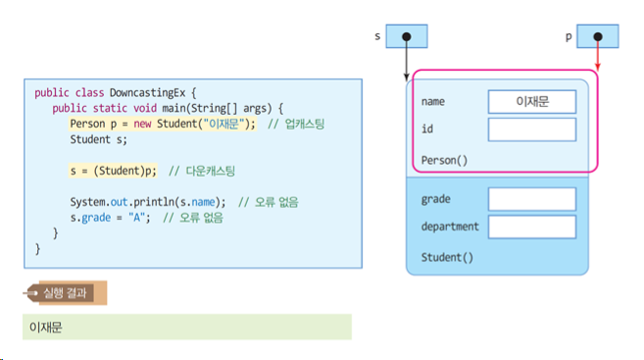The width and height of the screenshot is (644, 360).
Task: Click the name value box containing '이재문'
Action: pyautogui.click(x=532, y=101)
